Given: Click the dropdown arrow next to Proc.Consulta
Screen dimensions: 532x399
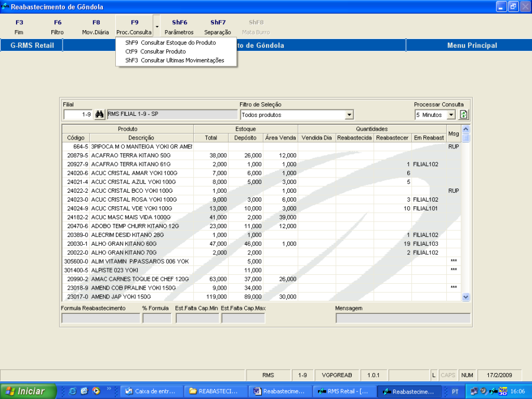Looking at the screenshot, I should [x=157, y=27].
